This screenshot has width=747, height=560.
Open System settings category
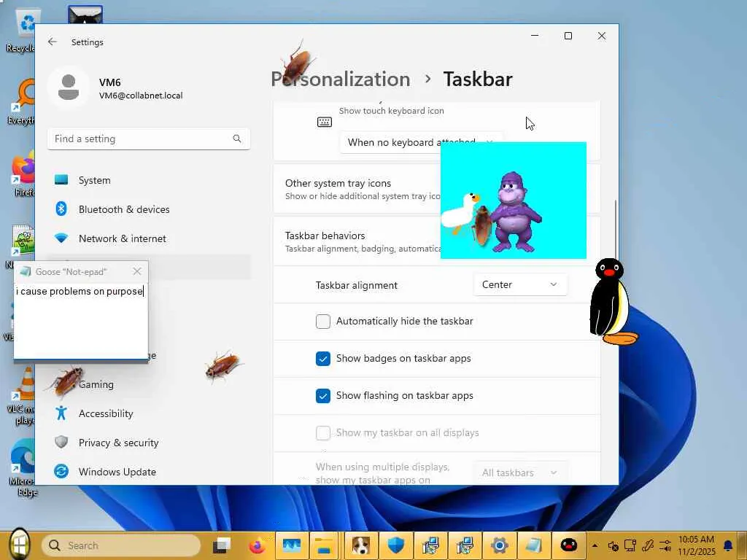(149, 181)
